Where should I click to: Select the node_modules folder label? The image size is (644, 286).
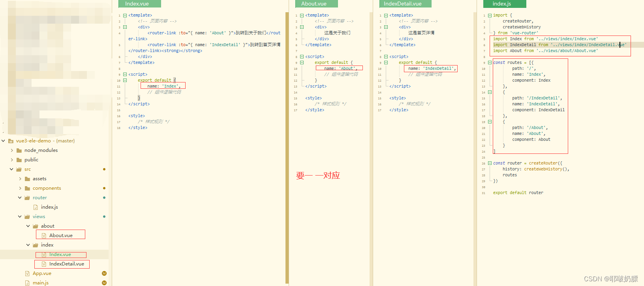[x=41, y=150]
